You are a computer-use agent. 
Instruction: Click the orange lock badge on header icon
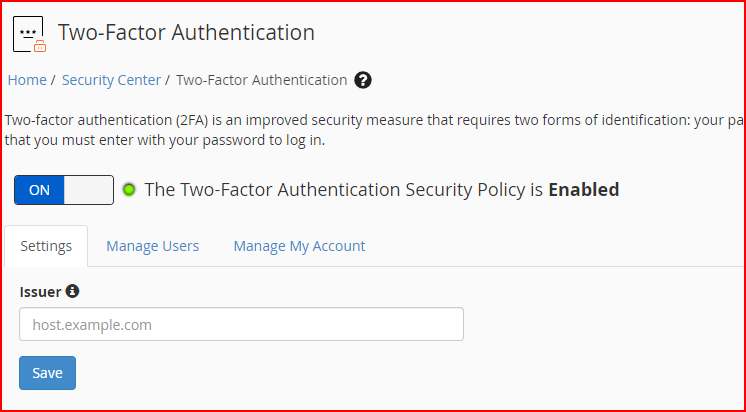pos(40,46)
